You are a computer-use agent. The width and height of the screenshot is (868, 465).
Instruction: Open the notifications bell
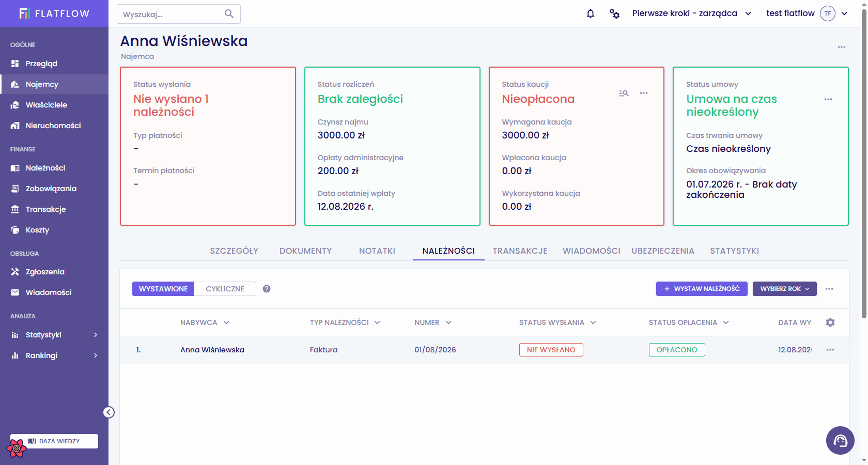591,14
